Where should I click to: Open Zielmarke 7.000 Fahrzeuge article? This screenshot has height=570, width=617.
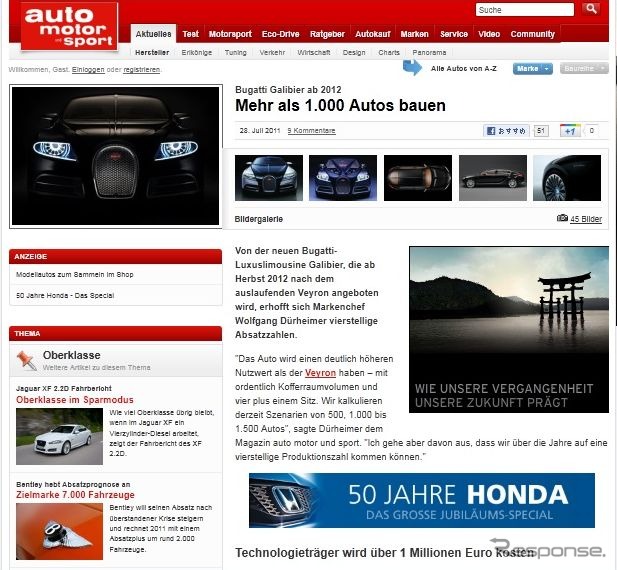point(75,495)
